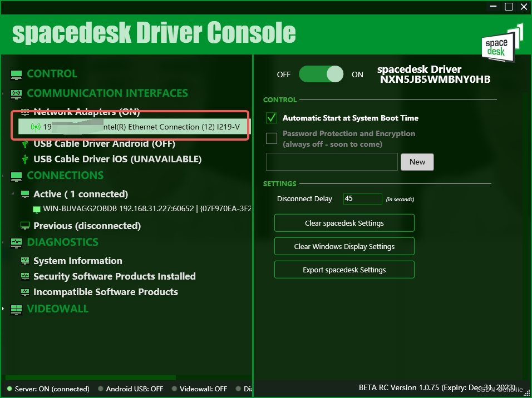532x398 pixels.
Task: Click the window resize grip
Action: 528,394
